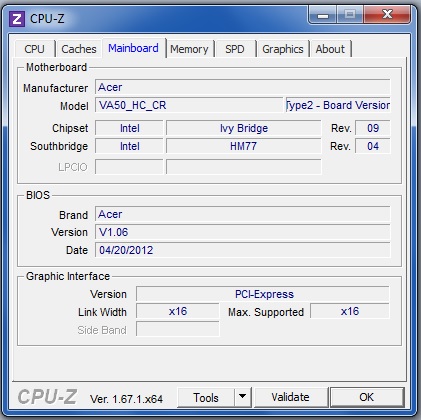Click the Chipset Intel vendor field
The width and height of the screenshot is (421, 420).
tap(129, 128)
